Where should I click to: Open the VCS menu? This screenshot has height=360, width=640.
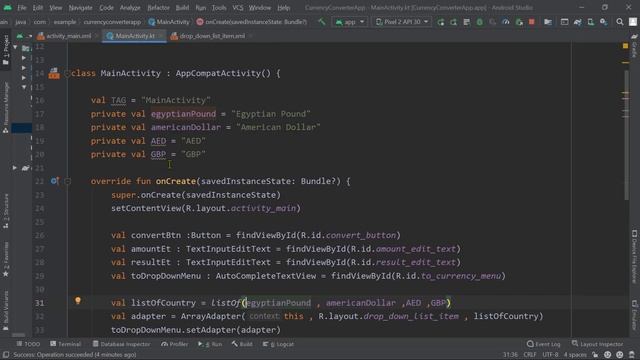click(x=238, y=8)
